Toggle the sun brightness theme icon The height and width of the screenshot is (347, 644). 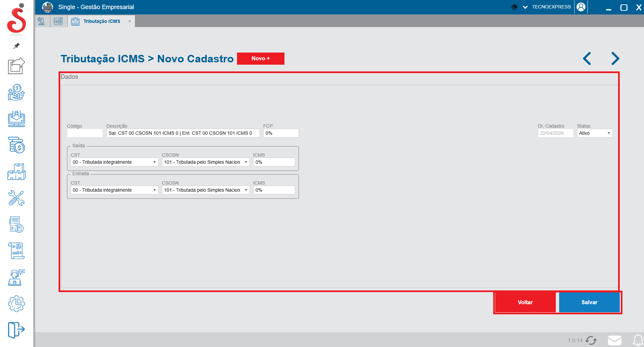coord(514,7)
